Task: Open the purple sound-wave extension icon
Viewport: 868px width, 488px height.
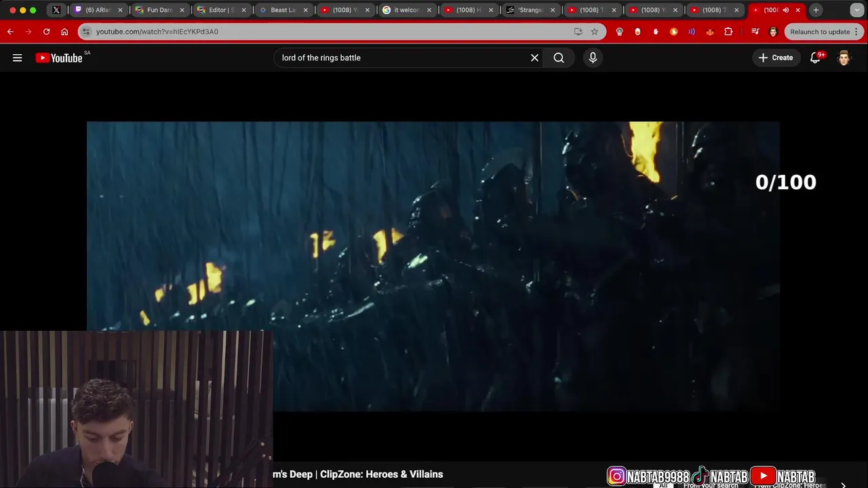Action: pyautogui.click(x=692, y=32)
